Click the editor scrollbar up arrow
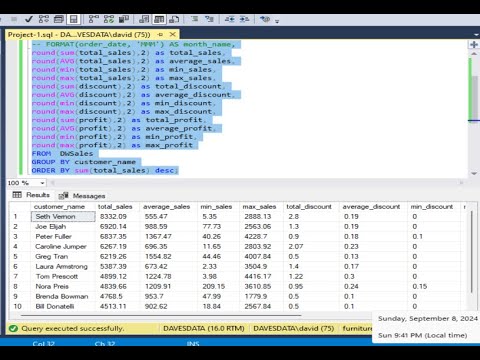 [474, 54]
